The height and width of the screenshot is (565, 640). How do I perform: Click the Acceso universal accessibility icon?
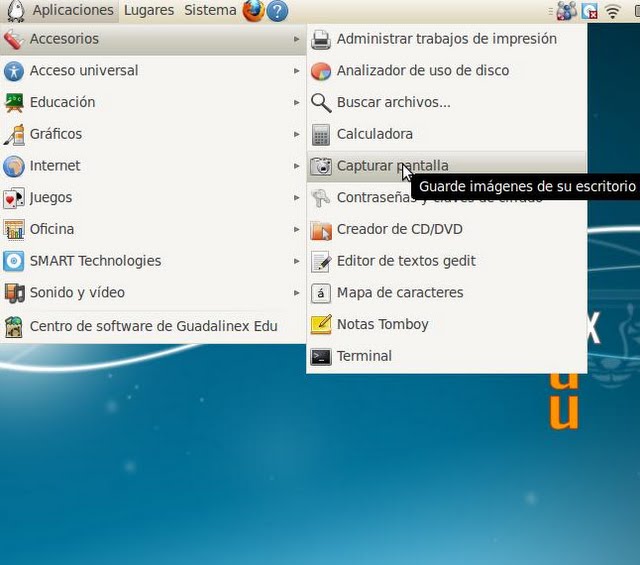pos(14,71)
